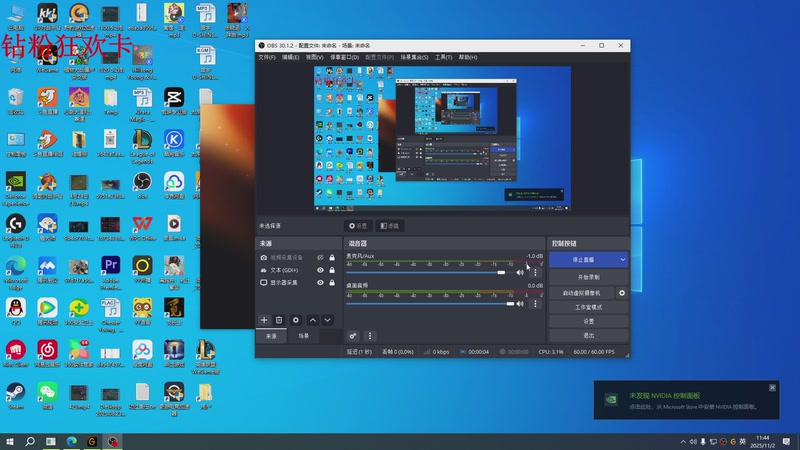Viewport: 800px width, 450px height.
Task: Open advanced audio properties gears icon
Action: pyautogui.click(x=353, y=336)
